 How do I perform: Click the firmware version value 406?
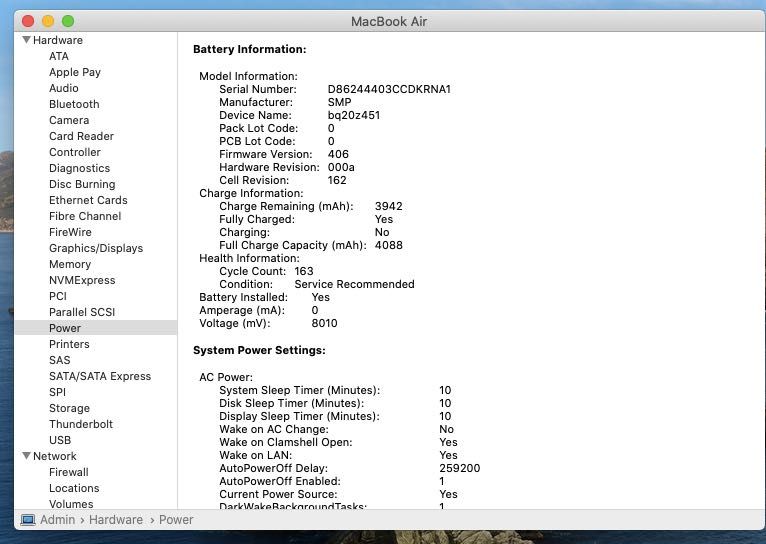338,154
